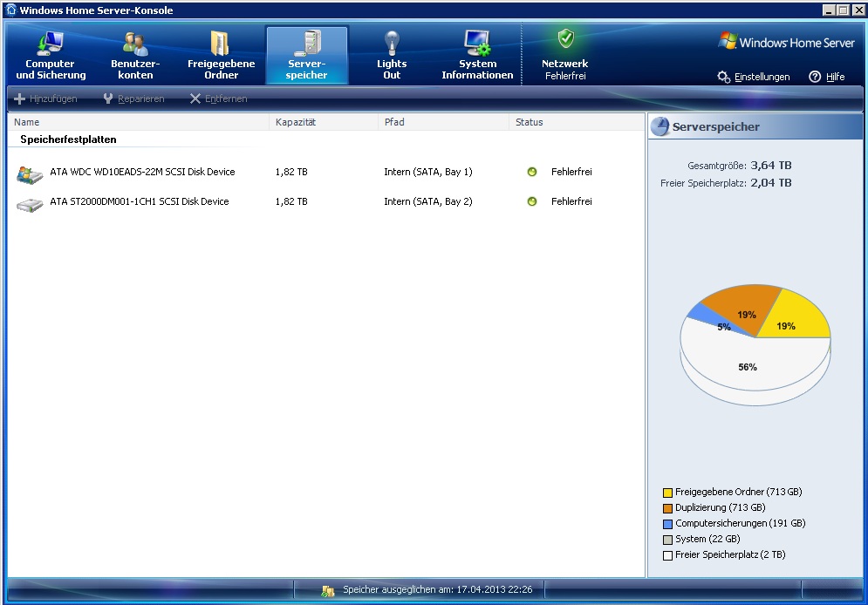
Task: Click Entfernen toolbar button
Action: (219, 99)
